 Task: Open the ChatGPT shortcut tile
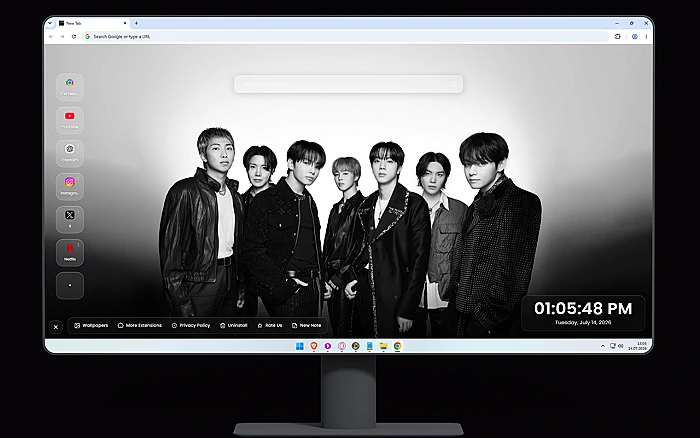[70, 153]
